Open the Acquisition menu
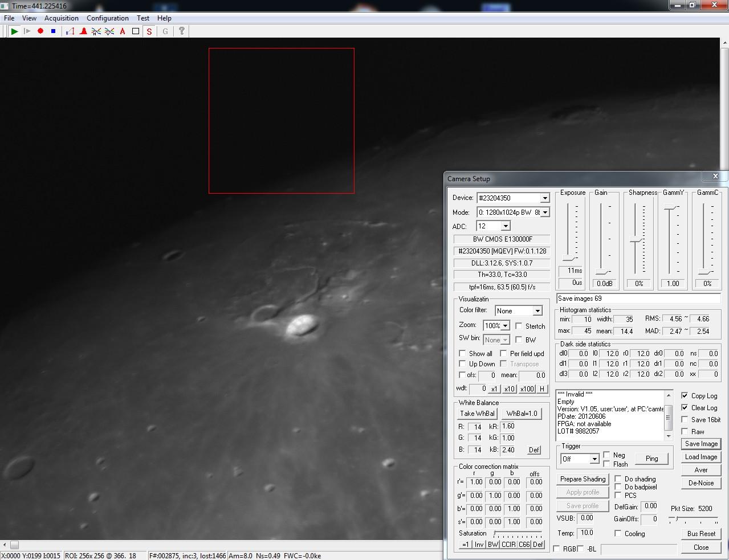729x560 pixels. (62, 18)
